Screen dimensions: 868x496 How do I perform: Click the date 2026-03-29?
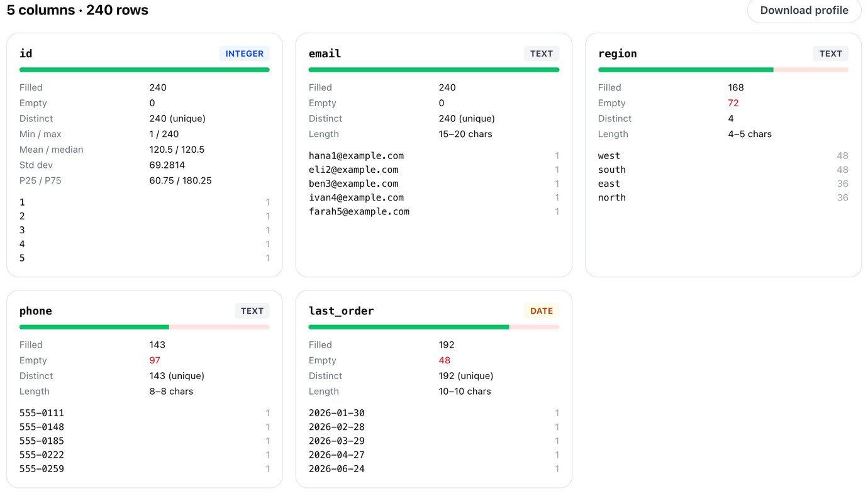(x=337, y=441)
